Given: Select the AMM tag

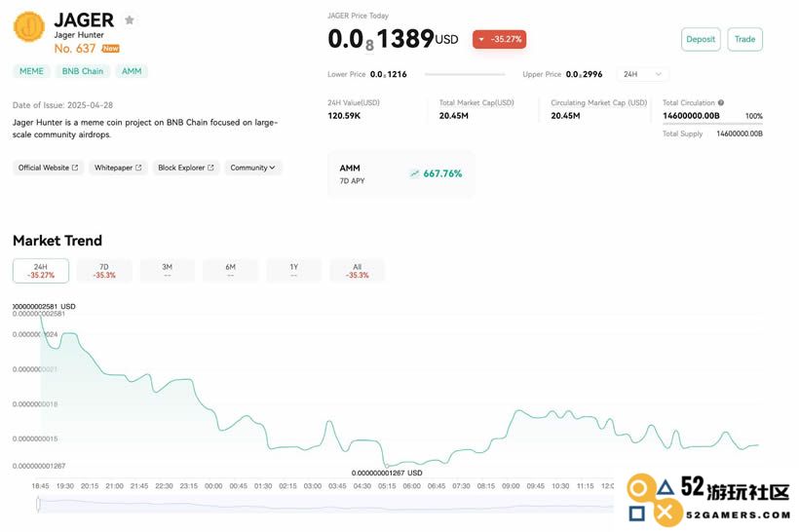Looking at the screenshot, I should tap(132, 71).
